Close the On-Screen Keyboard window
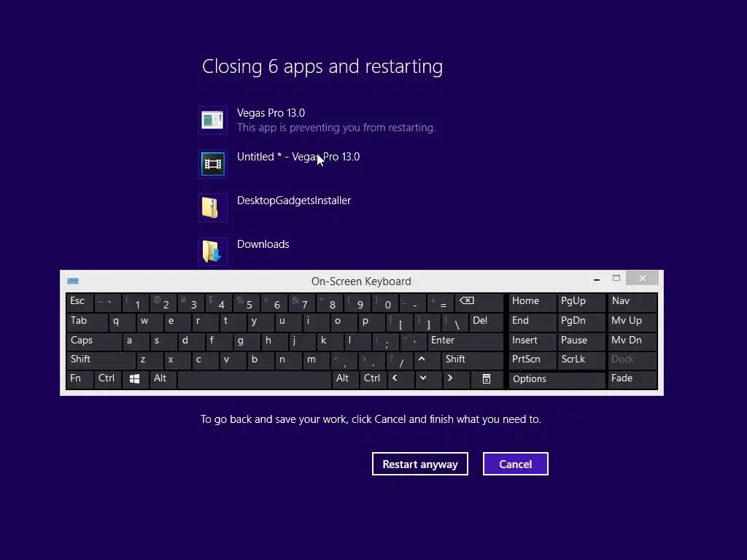Screen dimensions: 747x560 tap(642, 278)
